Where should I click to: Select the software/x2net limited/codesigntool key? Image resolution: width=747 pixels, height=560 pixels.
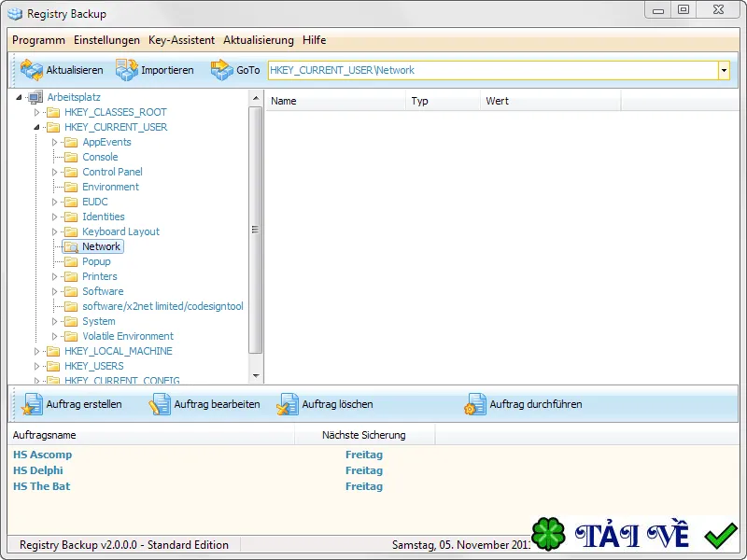[162, 306]
